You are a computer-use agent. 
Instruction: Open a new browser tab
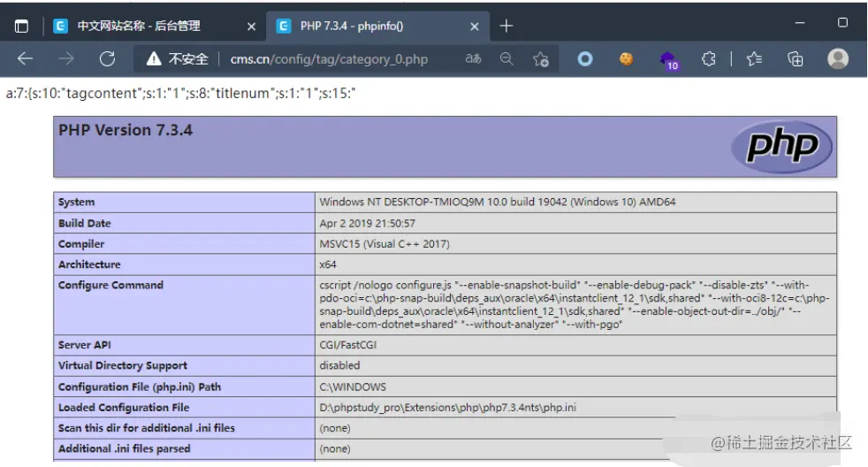tap(506, 26)
